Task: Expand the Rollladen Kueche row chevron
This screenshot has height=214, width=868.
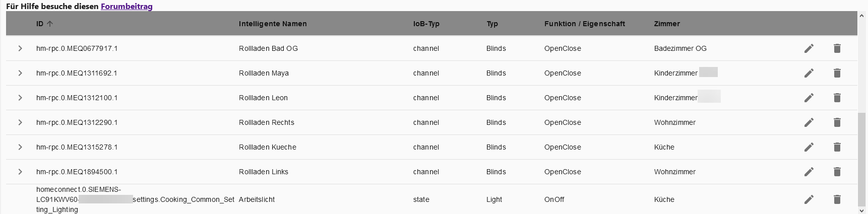Action: click(20, 147)
